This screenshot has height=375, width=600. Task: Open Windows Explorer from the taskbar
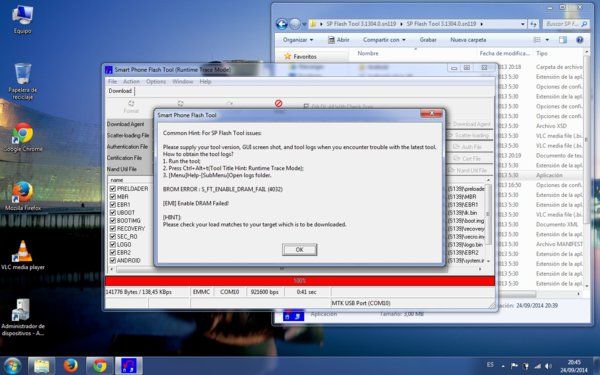(41, 366)
